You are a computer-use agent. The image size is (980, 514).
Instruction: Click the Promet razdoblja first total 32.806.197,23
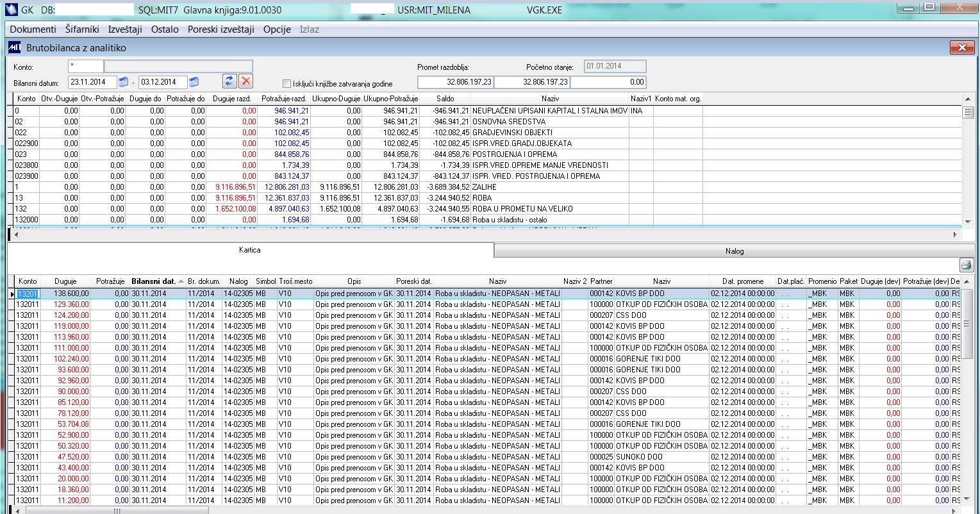point(456,82)
